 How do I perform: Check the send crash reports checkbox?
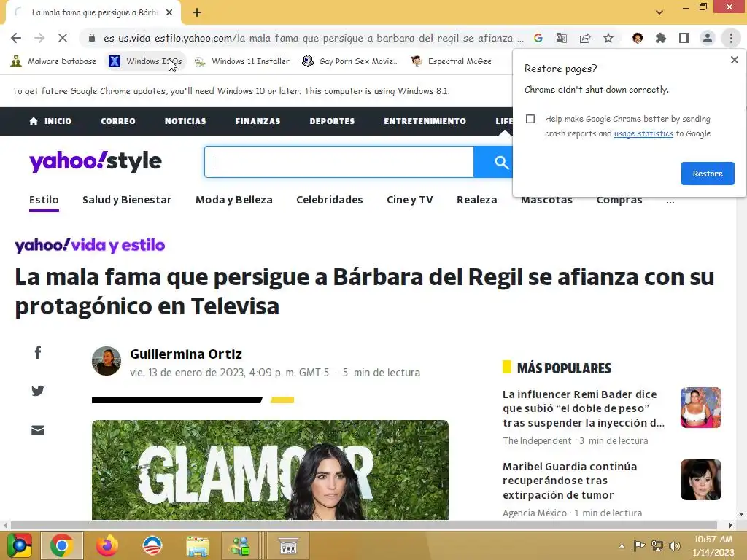point(530,119)
